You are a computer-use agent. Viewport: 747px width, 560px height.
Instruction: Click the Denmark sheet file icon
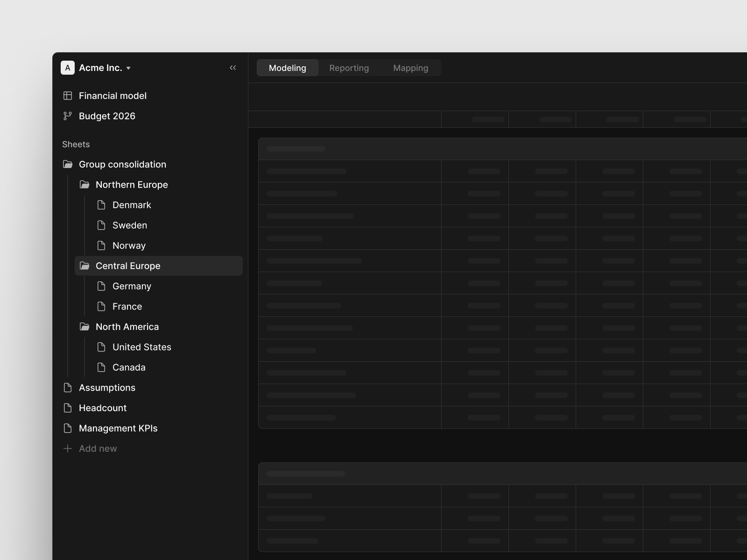pos(101,205)
